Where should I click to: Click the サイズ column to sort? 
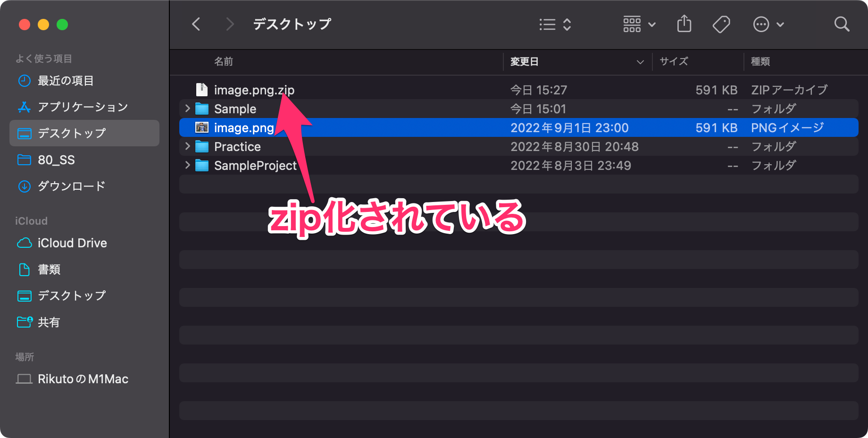coord(674,61)
